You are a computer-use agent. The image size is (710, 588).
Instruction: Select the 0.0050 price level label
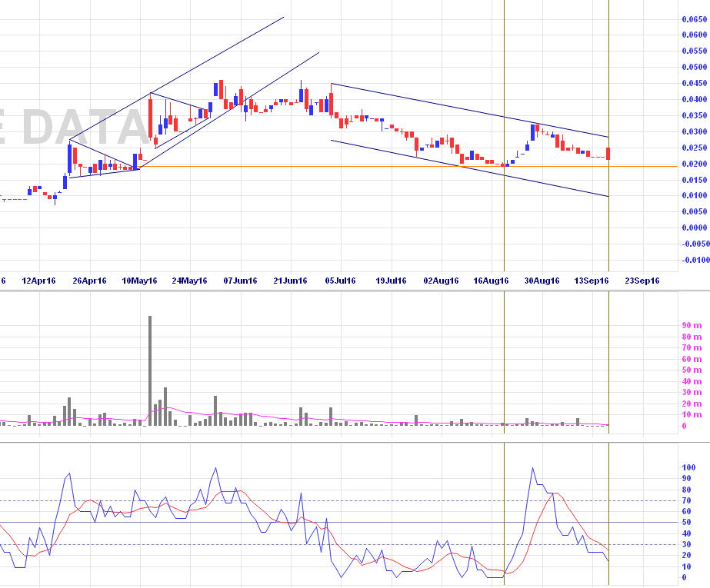(694, 211)
